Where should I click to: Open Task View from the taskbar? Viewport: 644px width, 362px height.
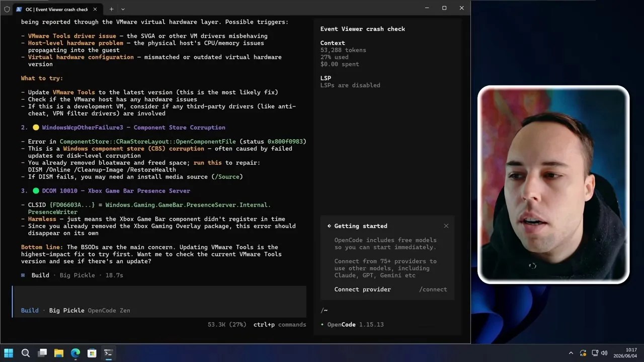point(42,353)
